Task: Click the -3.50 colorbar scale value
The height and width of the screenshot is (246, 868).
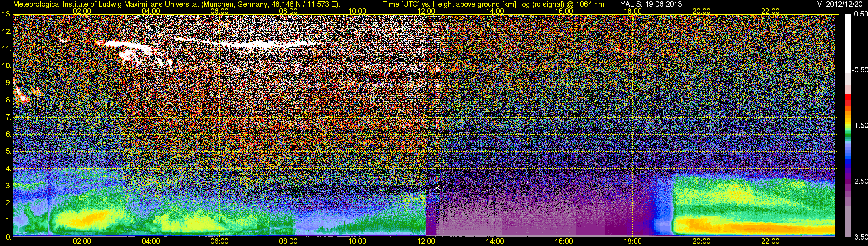Action: coord(860,237)
